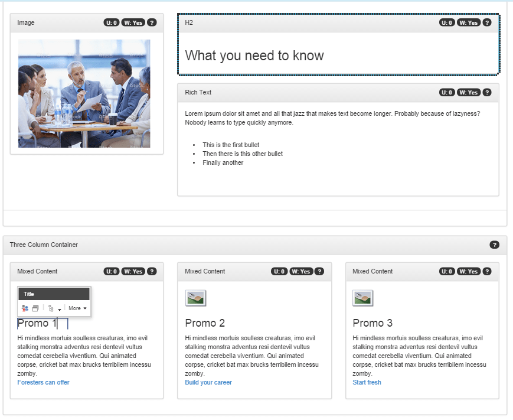Toggle the W: Yes badge on Image panel
513x420 pixels.
[133, 22]
